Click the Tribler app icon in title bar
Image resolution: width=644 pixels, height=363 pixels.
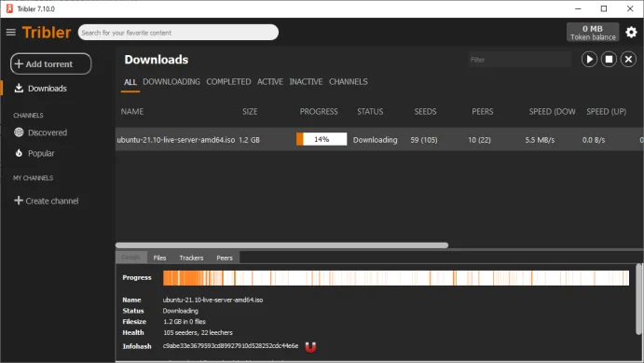pyautogui.click(x=9, y=8)
